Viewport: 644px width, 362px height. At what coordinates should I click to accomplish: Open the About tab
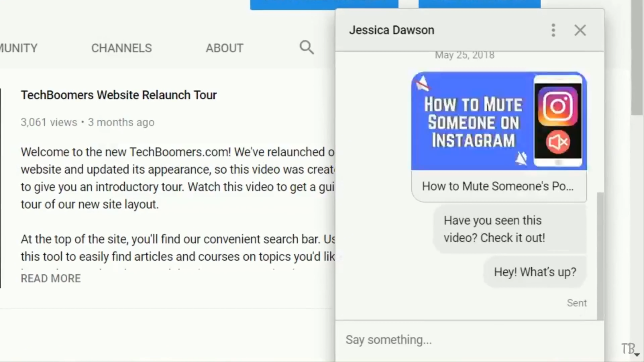tap(224, 48)
